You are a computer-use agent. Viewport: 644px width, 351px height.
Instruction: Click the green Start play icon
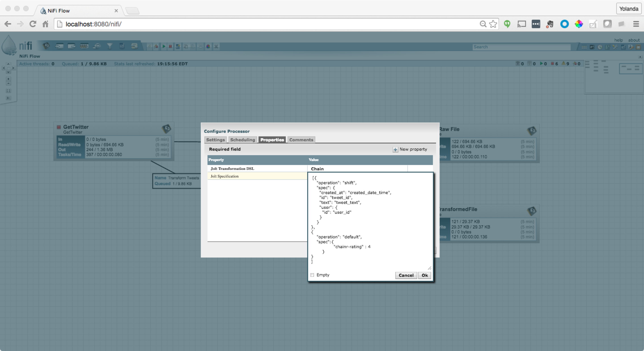point(164,47)
